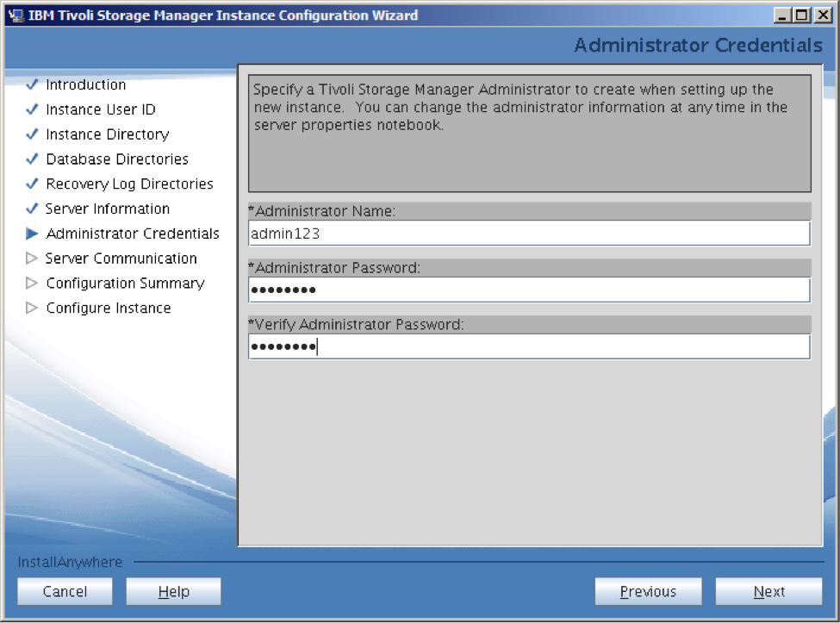The width and height of the screenshot is (840, 623).
Task: Click the InstallAnywhere label
Action: [70, 562]
